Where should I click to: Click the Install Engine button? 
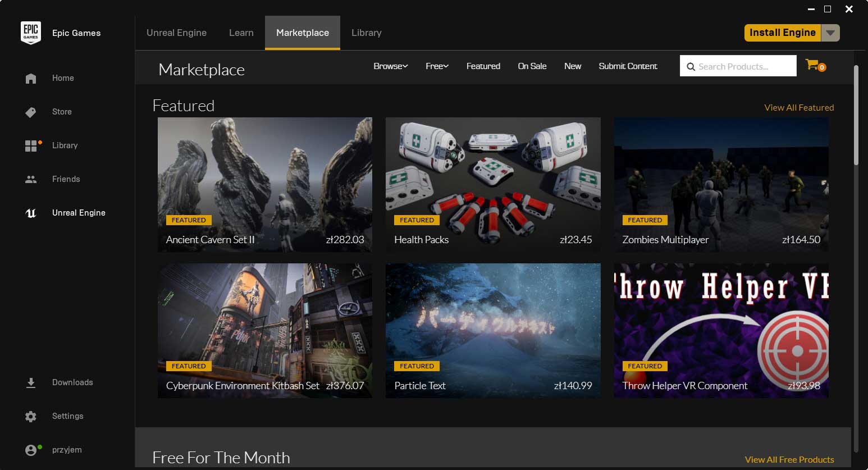point(783,33)
